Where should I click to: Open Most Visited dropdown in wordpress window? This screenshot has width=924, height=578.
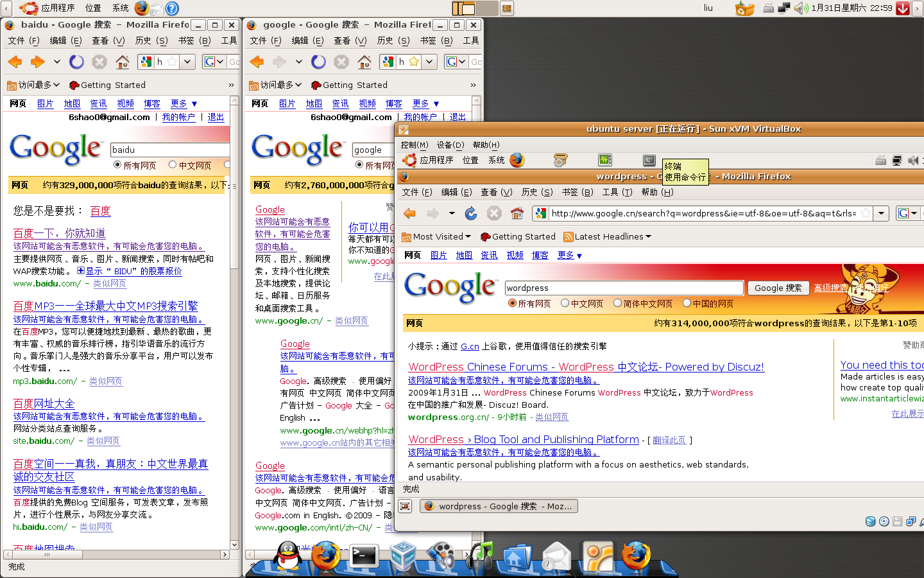436,236
